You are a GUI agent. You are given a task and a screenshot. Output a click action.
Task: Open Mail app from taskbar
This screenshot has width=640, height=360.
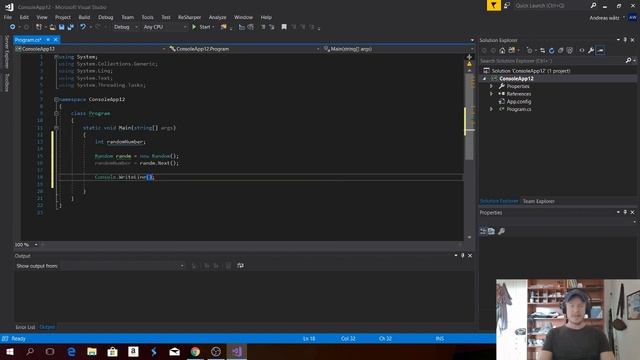click(175, 351)
